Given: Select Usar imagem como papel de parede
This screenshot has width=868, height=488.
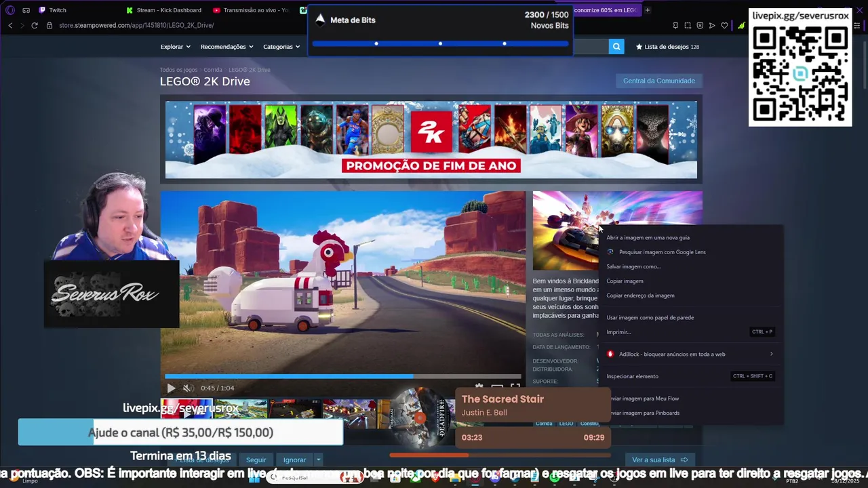Looking at the screenshot, I should pos(650,317).
